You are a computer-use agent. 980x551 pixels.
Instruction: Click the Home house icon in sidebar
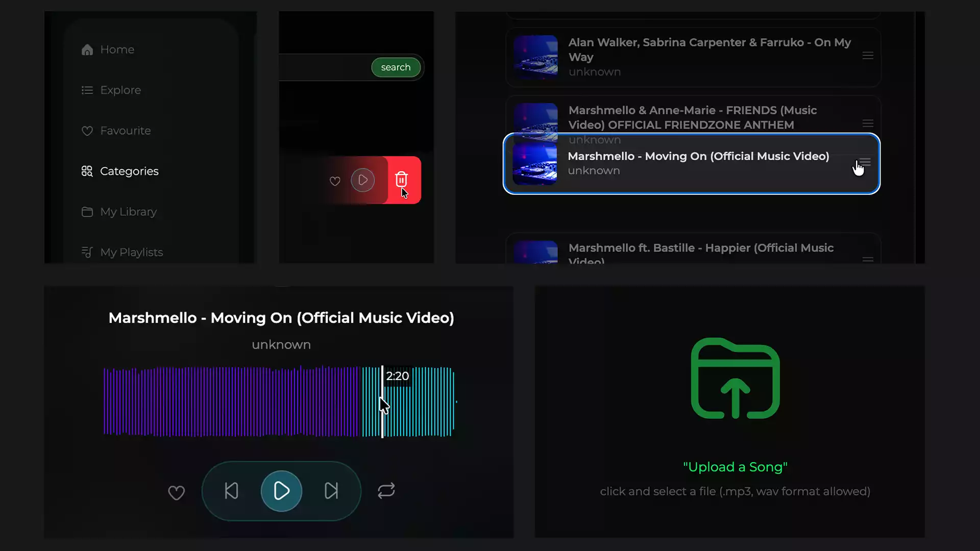[87, 49]
